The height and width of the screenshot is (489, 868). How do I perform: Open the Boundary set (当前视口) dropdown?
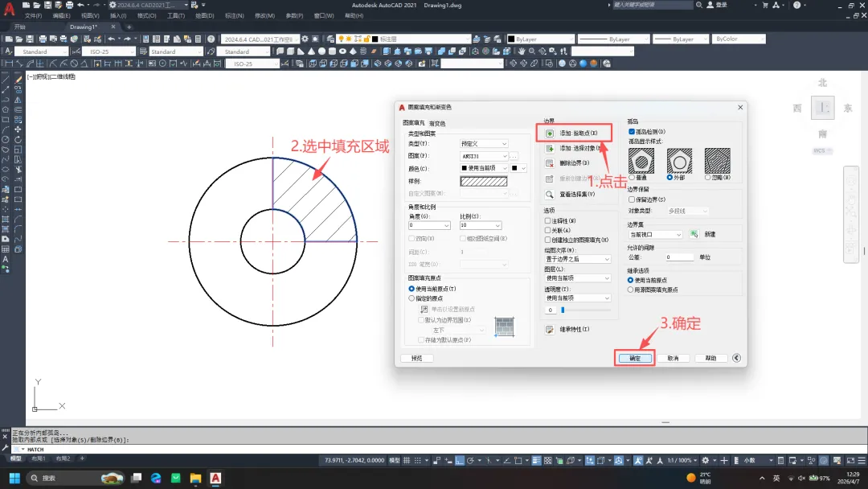pyautogui.click(x=656, y=235)
